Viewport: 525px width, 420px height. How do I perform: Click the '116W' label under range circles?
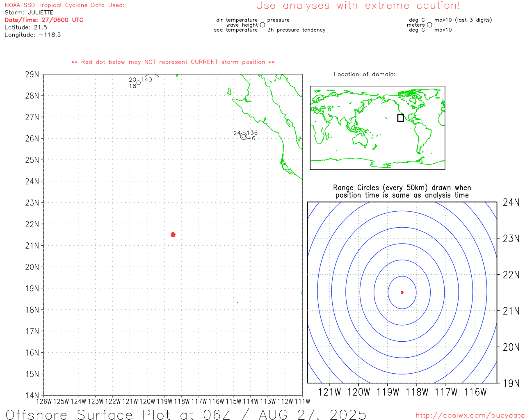pos(475,392)
